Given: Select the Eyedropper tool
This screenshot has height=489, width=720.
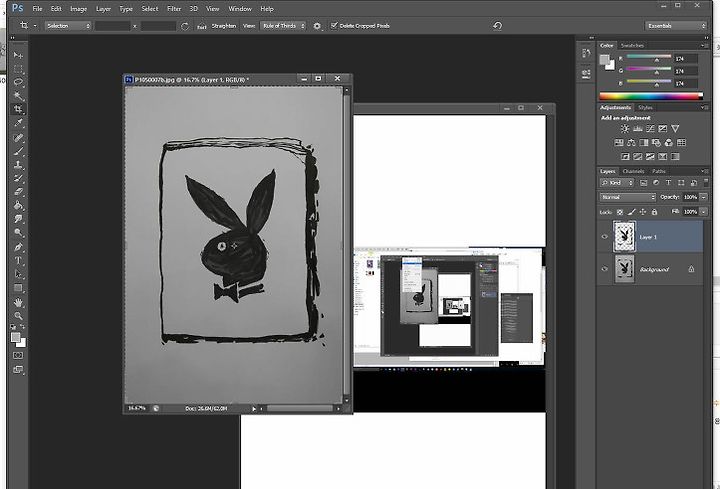Looking at the screenshot, I should (18, 123).
